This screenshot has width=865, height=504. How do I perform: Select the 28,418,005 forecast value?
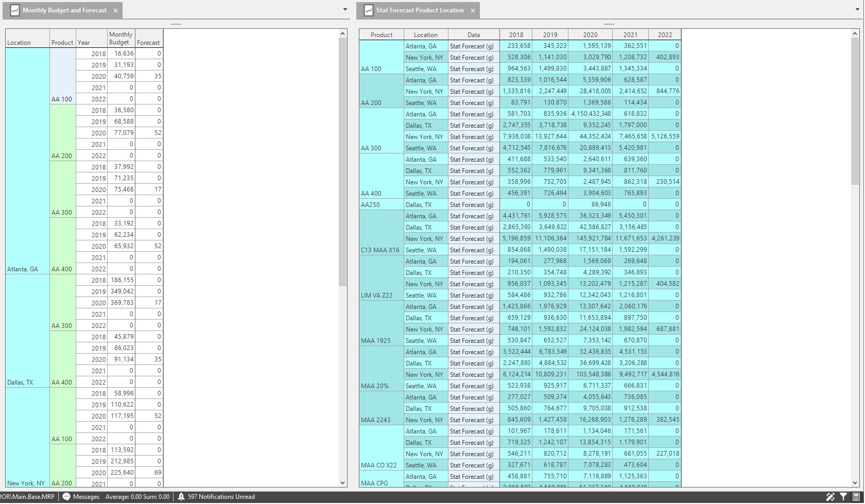[x=591, y=91]
